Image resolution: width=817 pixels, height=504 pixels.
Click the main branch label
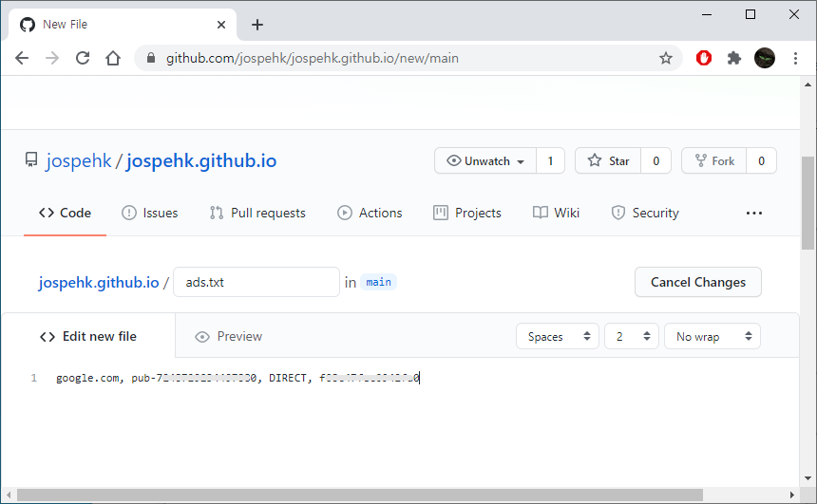pyautogui.click(x=378, y=282)
